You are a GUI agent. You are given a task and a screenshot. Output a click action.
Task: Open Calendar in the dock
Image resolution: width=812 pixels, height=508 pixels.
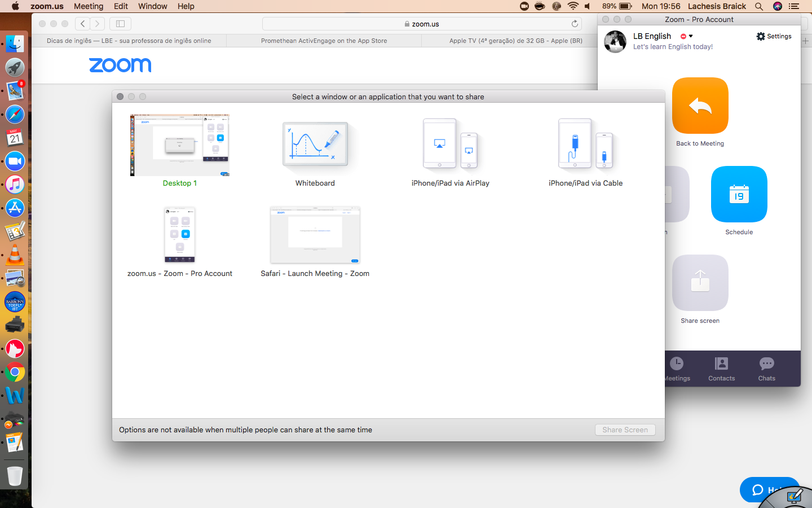15,138
